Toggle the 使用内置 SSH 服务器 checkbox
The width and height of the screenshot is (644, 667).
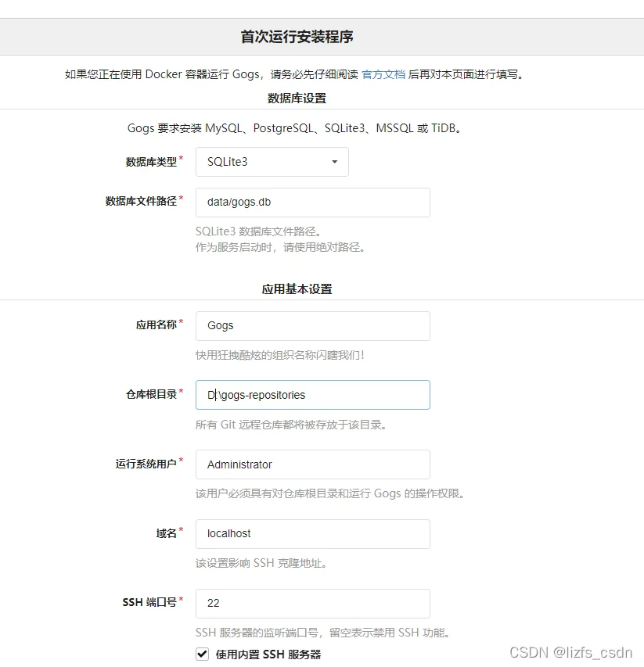[x=202, y=654]
